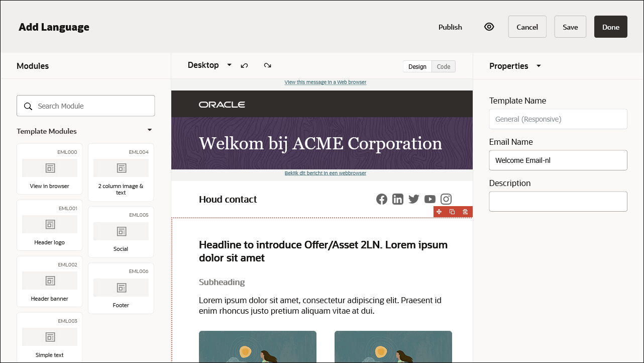Click the Instagram icon in the email preview
Image resolution: width=644 pixels, height=363 pixels.
446,199
